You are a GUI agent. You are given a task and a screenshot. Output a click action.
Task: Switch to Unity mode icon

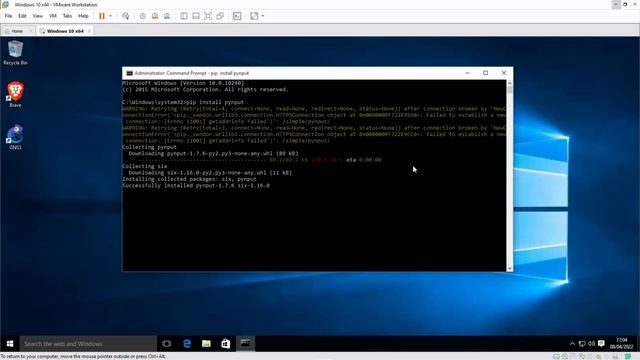pos(220,16)
